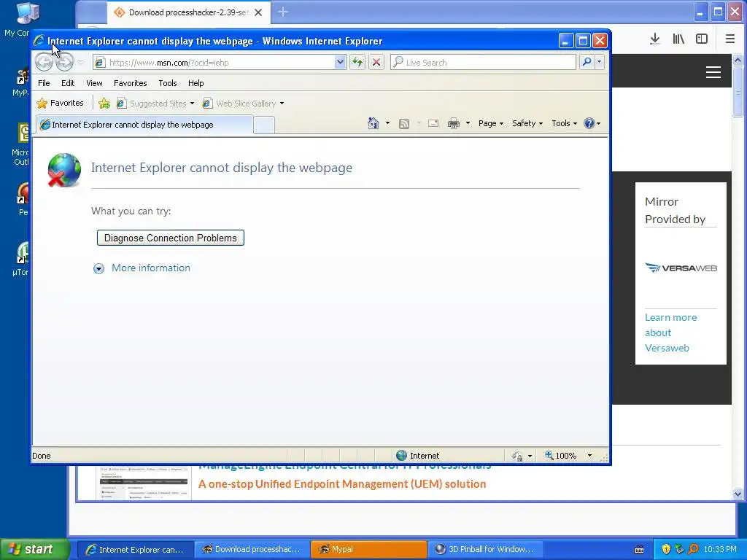The image size is (747, 560).
Task: Click Learn more about Versaweb link
Action: coord(671,332)
